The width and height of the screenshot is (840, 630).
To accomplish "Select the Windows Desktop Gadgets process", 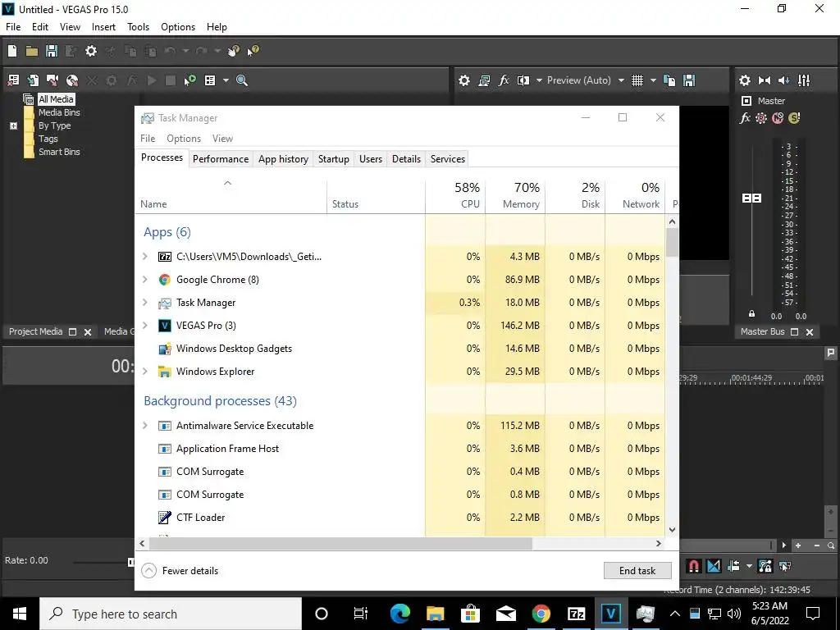I will [x=399, y=349].
